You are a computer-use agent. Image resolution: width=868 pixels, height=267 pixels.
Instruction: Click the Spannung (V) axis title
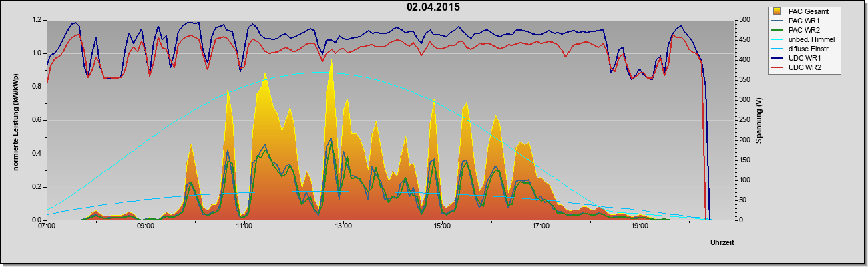coord(759,120)
